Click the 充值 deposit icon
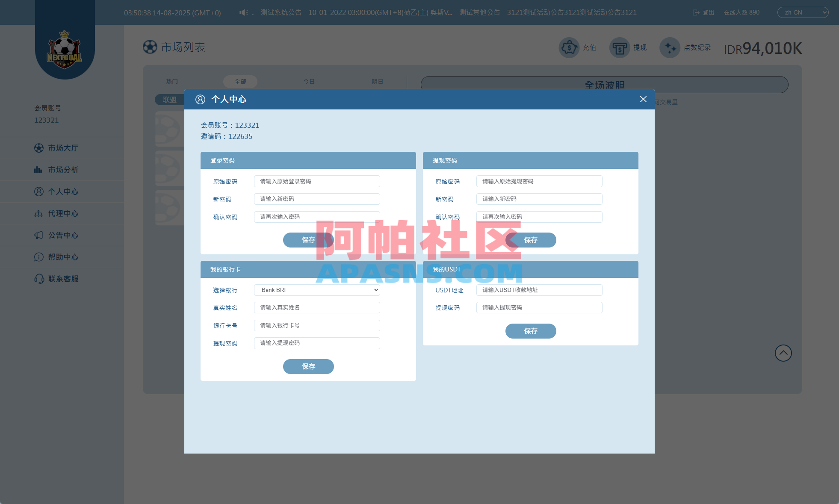Viewport: 839px width, 504px height. [569, 47]
